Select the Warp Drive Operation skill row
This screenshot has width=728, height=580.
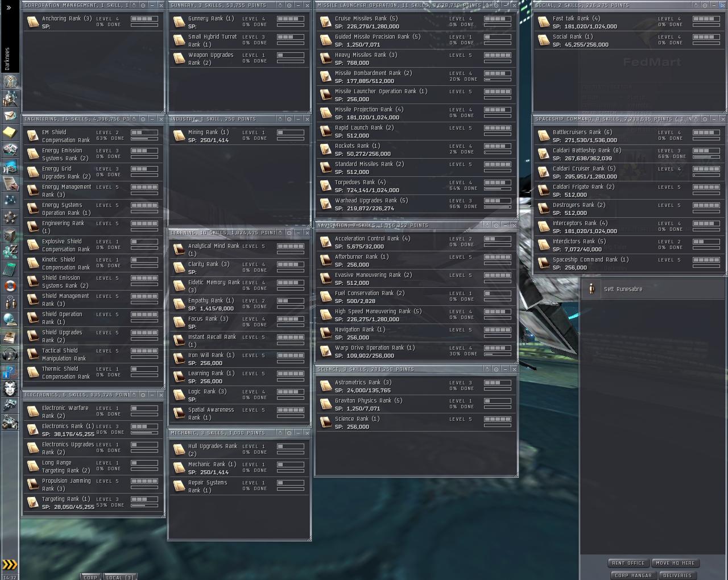[416, 351]
